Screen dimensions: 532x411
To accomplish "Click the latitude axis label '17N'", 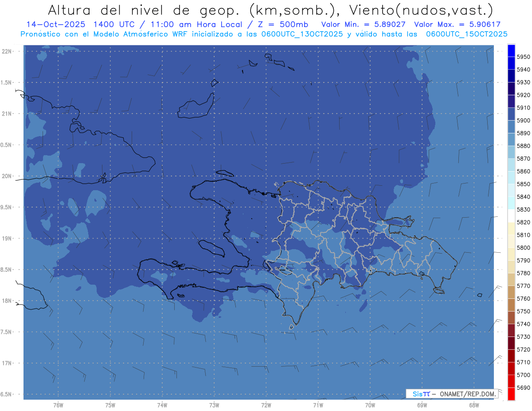I will pyautogui.click(x=7, y=363).
